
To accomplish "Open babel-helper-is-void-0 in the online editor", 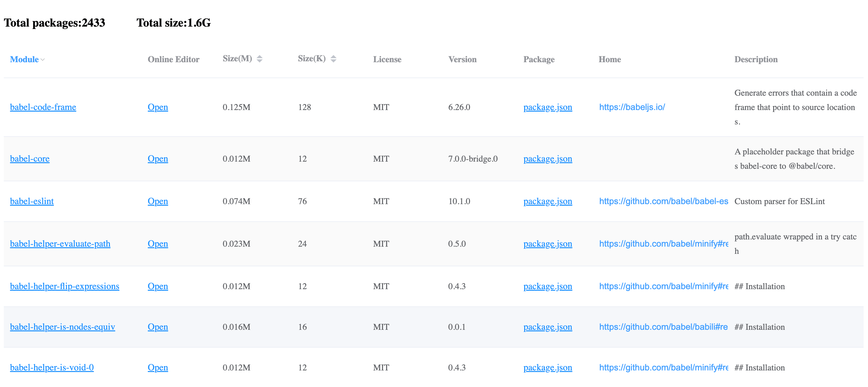I will 158,368.
